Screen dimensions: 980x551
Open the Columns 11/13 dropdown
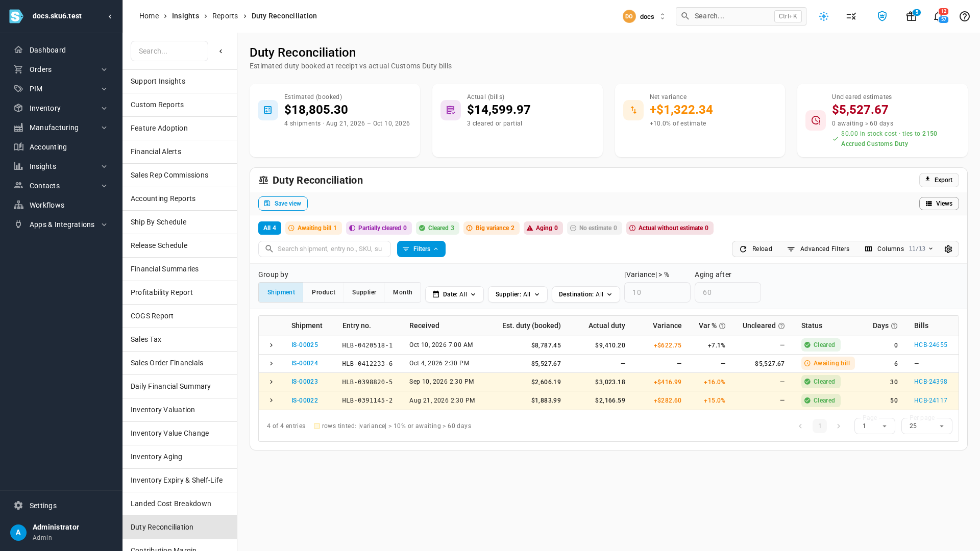pyautogui.click(x=899, y=249)
